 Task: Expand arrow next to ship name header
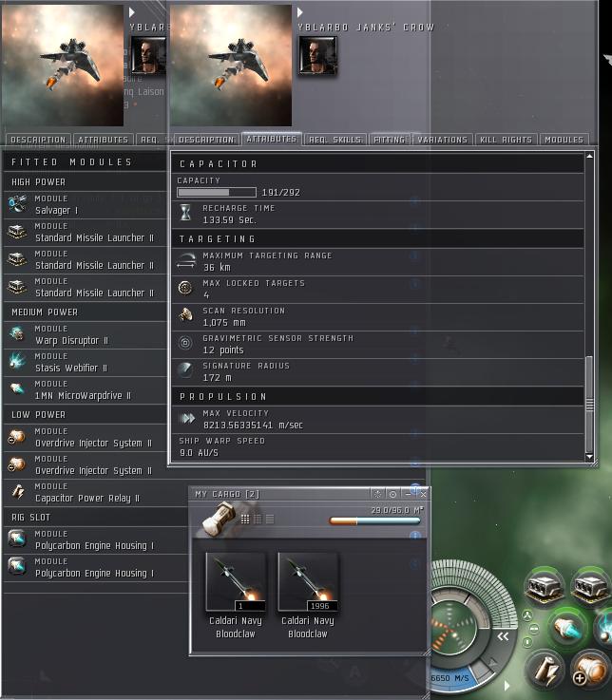click(x=300, y=13)
